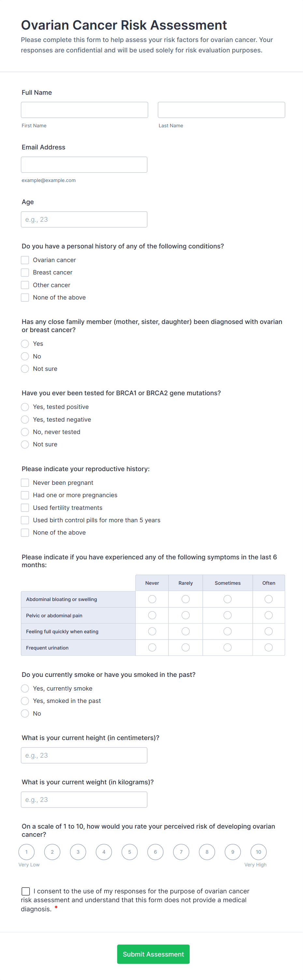Viewport: 303px width, 980px height.
Task: Check the "Ovarian cancer" personal history option
Action: tap(25, 260)
